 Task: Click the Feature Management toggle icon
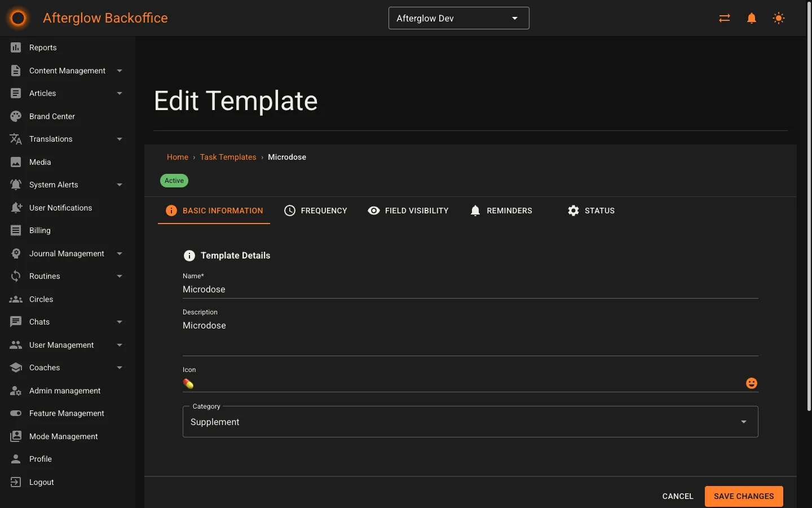tap(16, 413)
